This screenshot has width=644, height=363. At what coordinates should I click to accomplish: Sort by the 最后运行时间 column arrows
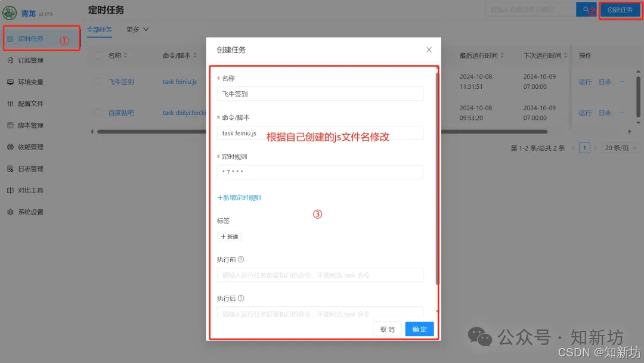click(502, 55)
